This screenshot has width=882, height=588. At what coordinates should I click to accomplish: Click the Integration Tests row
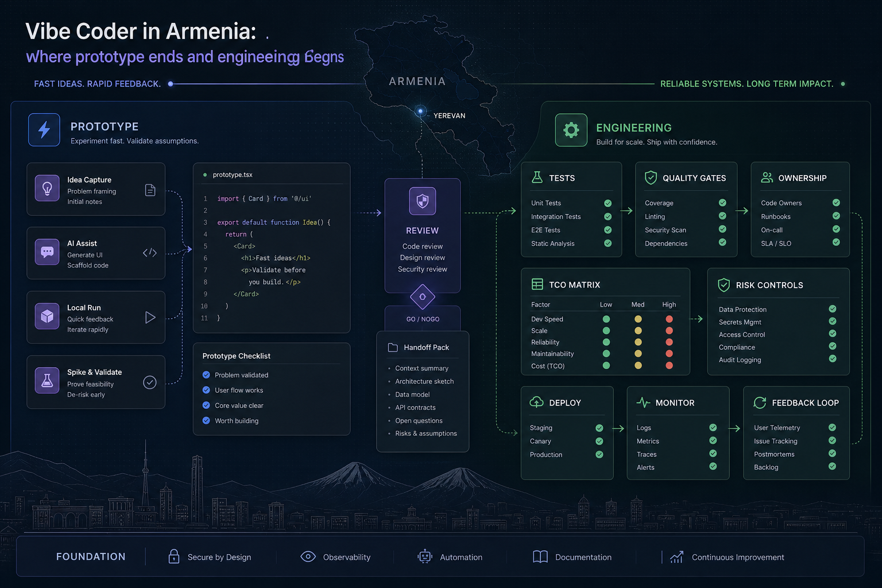[571, 216]
